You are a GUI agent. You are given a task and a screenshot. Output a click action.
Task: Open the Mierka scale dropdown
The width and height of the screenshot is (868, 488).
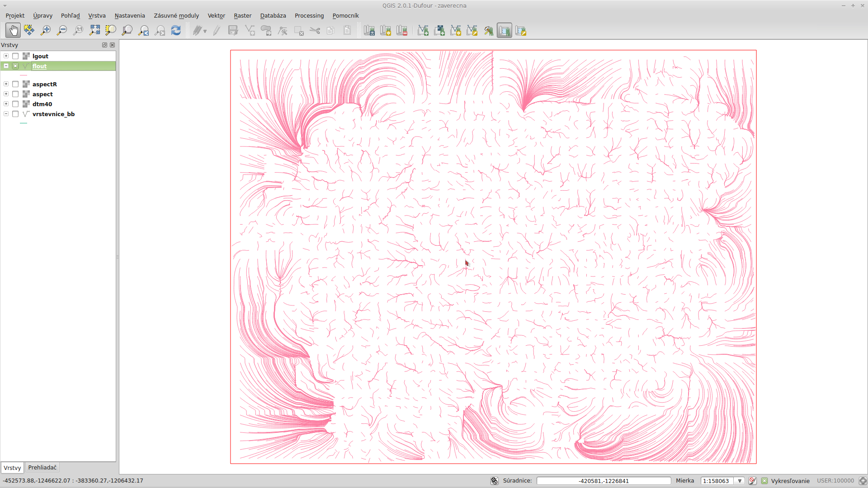[740, 481]
